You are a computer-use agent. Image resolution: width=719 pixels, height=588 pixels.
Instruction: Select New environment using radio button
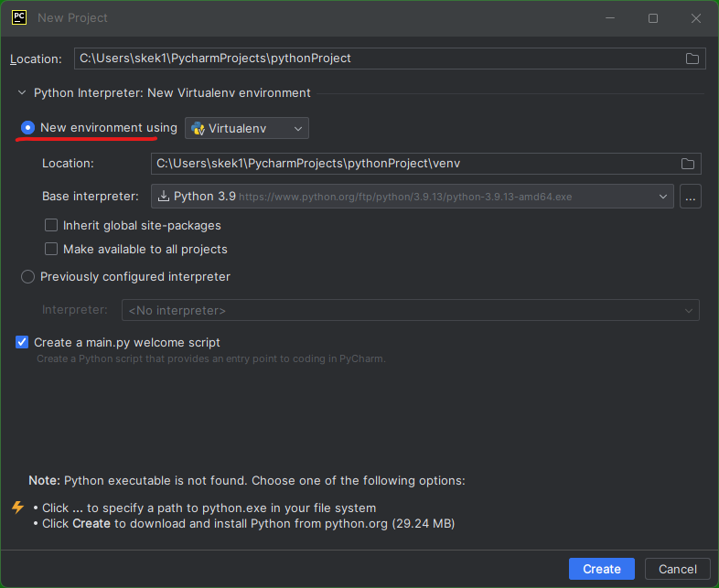(28, 127)
